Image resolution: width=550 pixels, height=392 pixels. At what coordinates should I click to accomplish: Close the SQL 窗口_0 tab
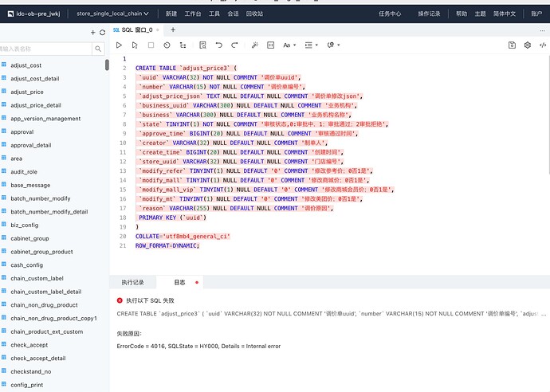coord(158,29)
